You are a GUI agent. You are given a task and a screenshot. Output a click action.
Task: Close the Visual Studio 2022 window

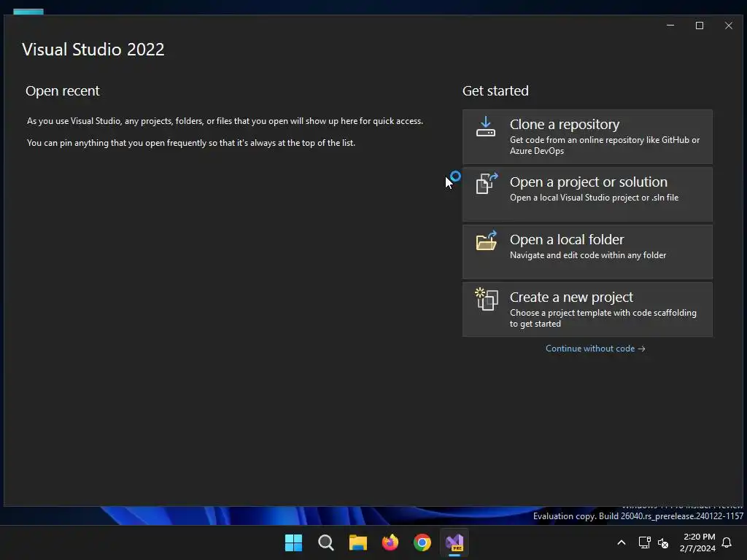pos(729,26)
